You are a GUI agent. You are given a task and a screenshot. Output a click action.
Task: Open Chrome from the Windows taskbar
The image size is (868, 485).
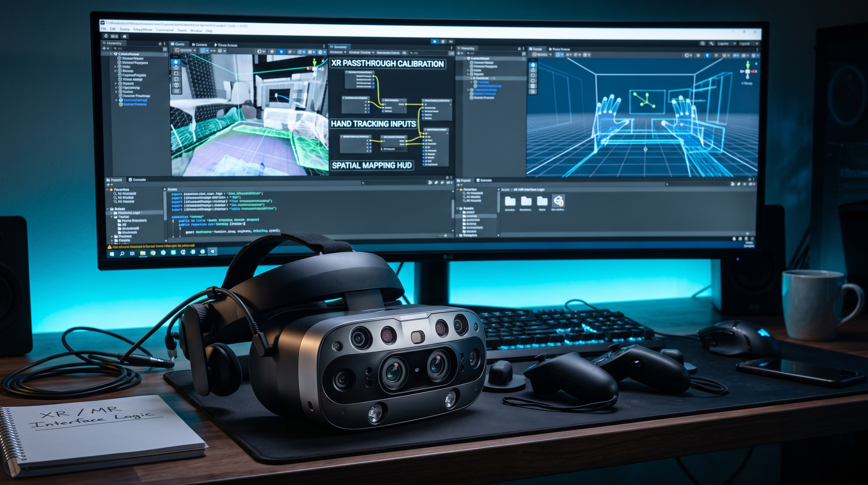click(153, 253)
